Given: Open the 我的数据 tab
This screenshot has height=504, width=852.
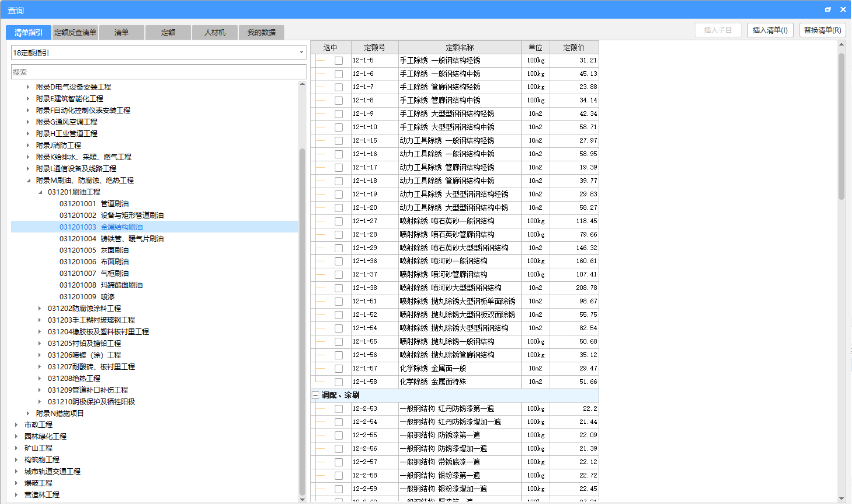Looking at the screenshot, I should 261,32.
